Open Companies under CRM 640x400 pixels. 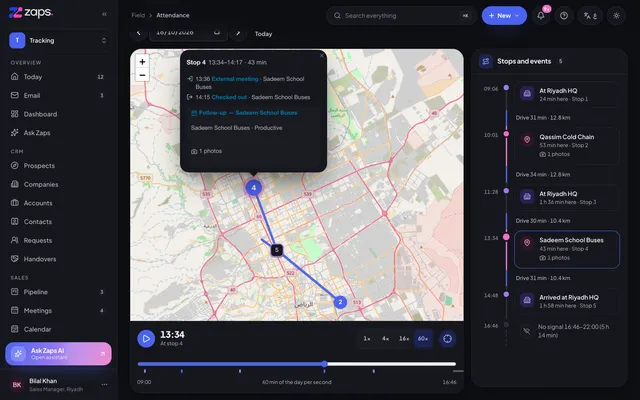[x=57, y=184]
